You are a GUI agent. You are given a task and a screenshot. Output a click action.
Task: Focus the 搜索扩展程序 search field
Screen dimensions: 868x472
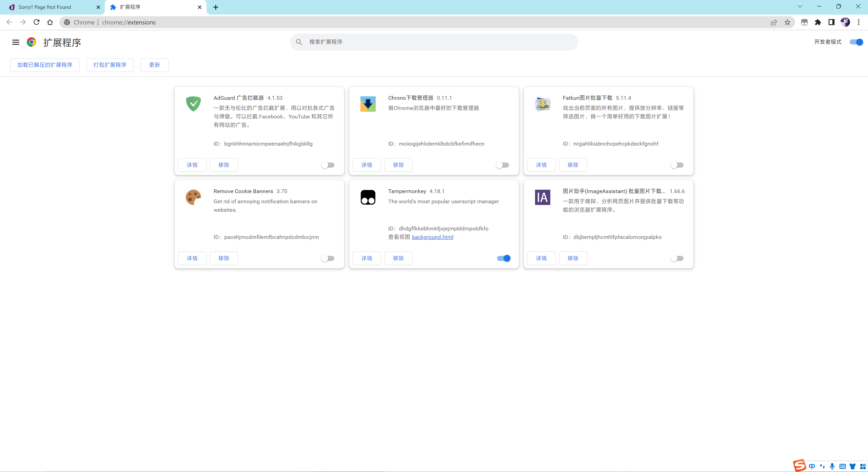(434, 42)
